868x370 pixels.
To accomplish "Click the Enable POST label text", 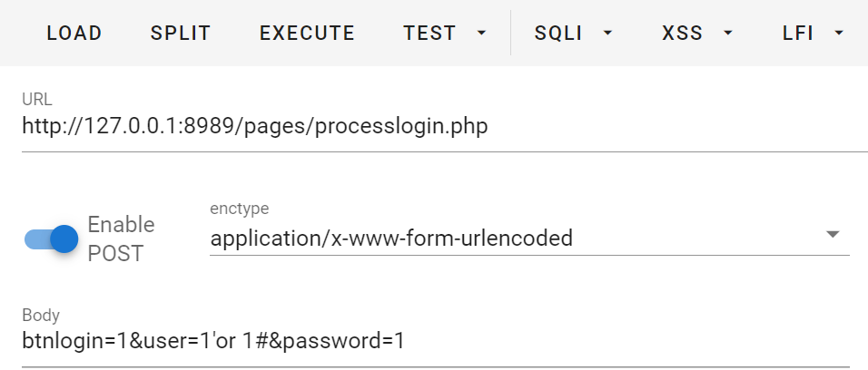I will (121, 239).
